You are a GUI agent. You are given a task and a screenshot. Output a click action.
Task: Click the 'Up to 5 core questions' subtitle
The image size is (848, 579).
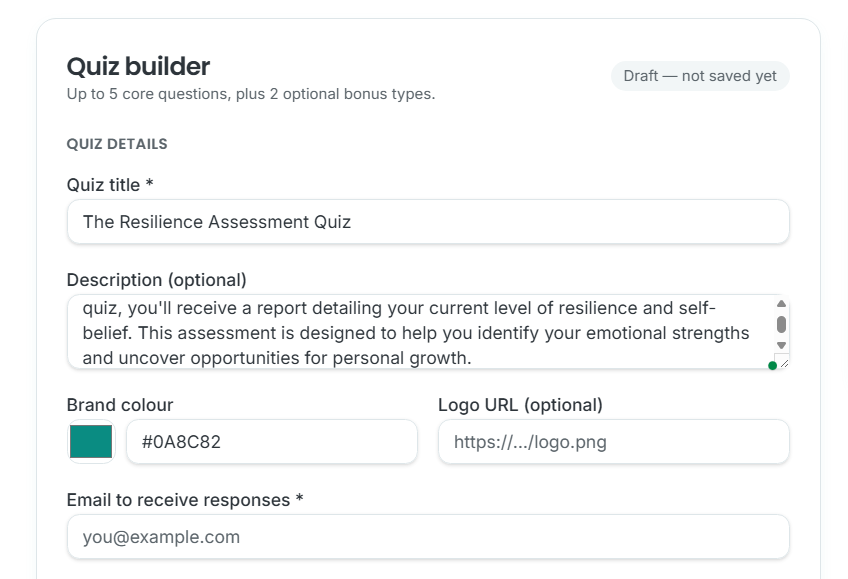pyautogui.click(x=251, y=94)
